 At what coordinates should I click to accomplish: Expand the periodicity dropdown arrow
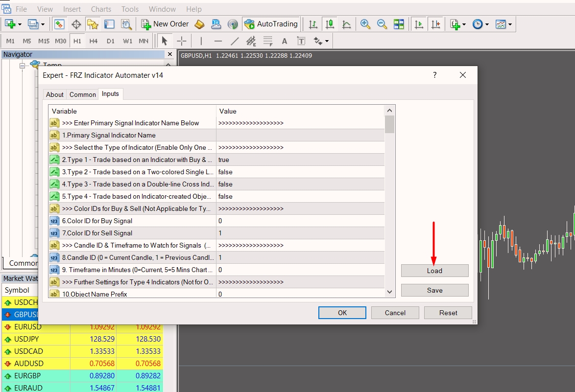[487, 24]
